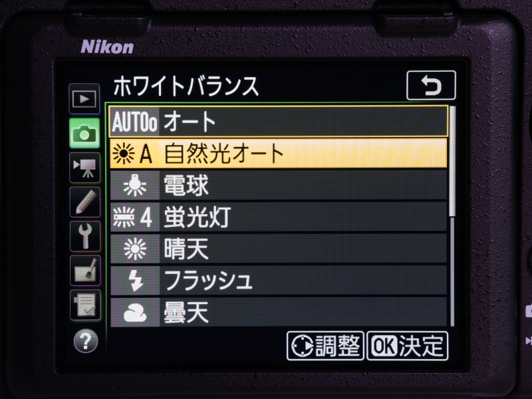Tap the cloud icon beside 曇天
Image resolution: width=532 pixels, height=399 pixels.
[135, 313]
